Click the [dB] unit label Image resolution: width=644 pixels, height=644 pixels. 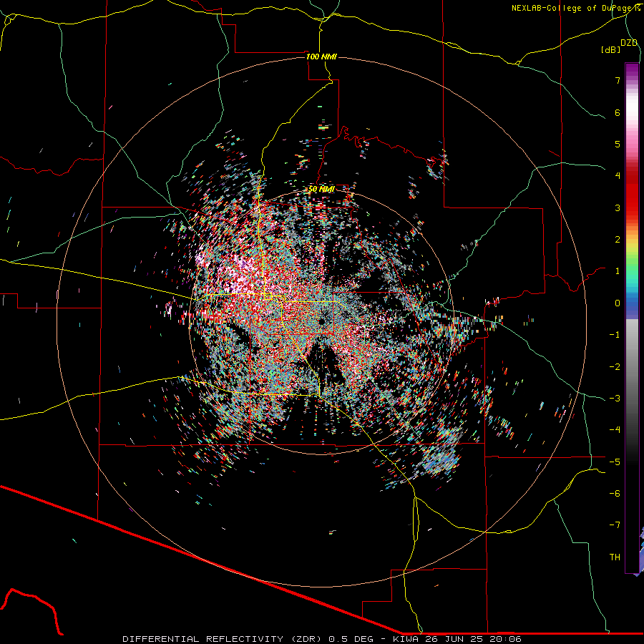(x=611, y=49)
